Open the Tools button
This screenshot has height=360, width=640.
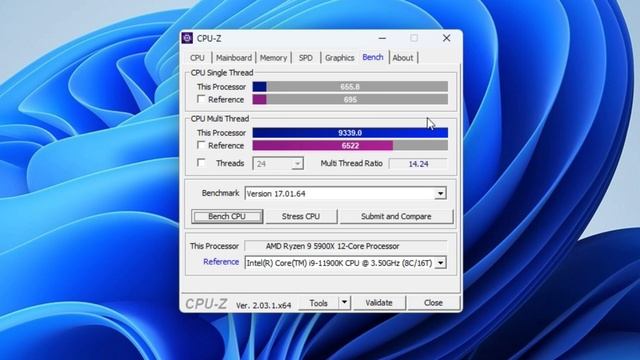(318, 303)
